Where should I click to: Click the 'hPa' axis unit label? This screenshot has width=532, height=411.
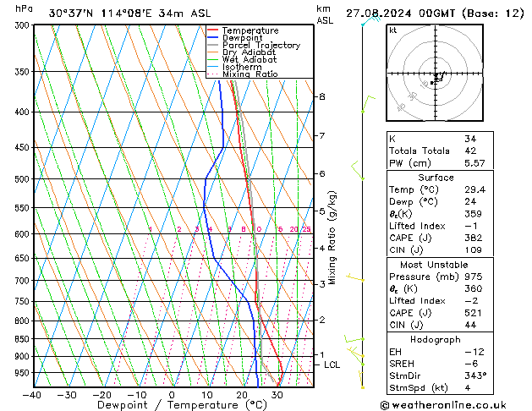(24, 8)
